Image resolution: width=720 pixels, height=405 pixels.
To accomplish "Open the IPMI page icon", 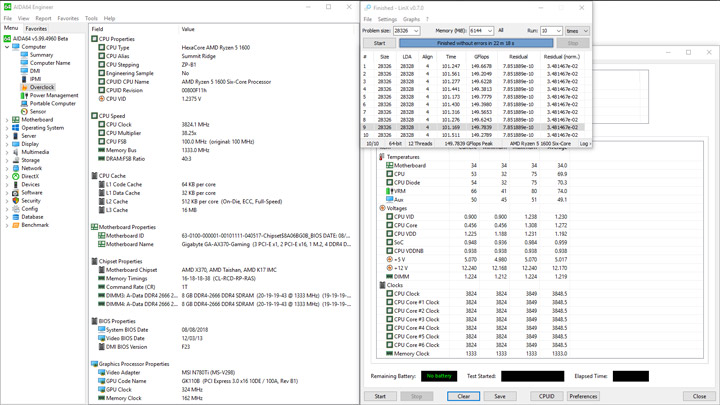I will click(x=24, y=79).
